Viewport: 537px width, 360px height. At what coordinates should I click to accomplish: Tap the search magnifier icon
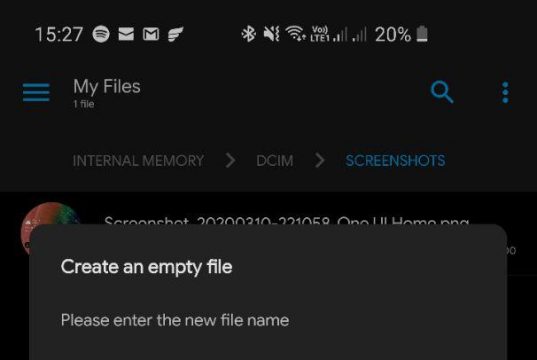tap(442, 92)
